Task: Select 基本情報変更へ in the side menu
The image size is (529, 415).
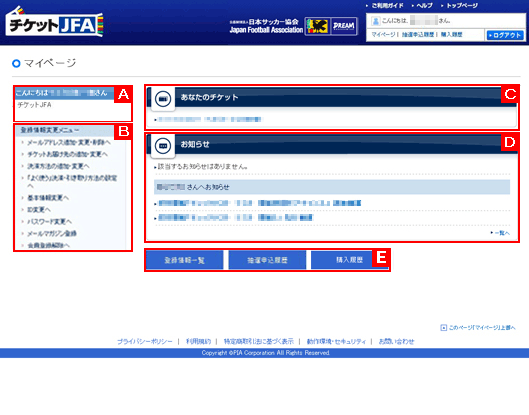Action: coord(48,198)
